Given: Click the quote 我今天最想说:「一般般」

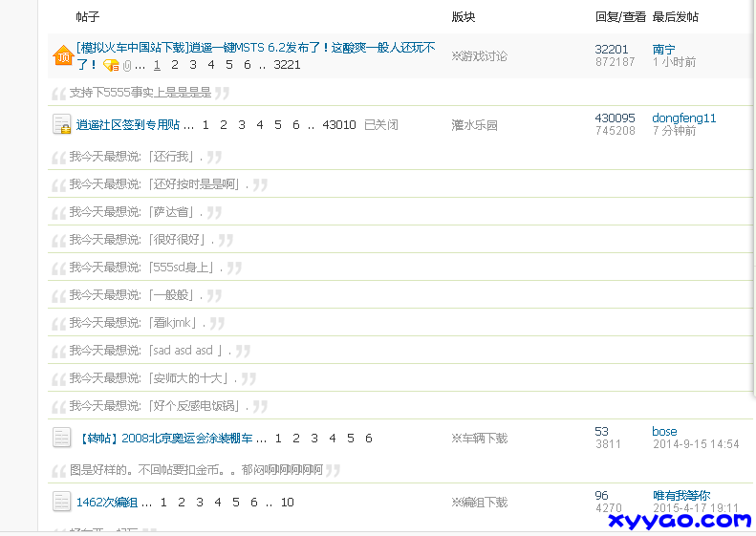Looking at the screenshot, I should pos(136,295).
